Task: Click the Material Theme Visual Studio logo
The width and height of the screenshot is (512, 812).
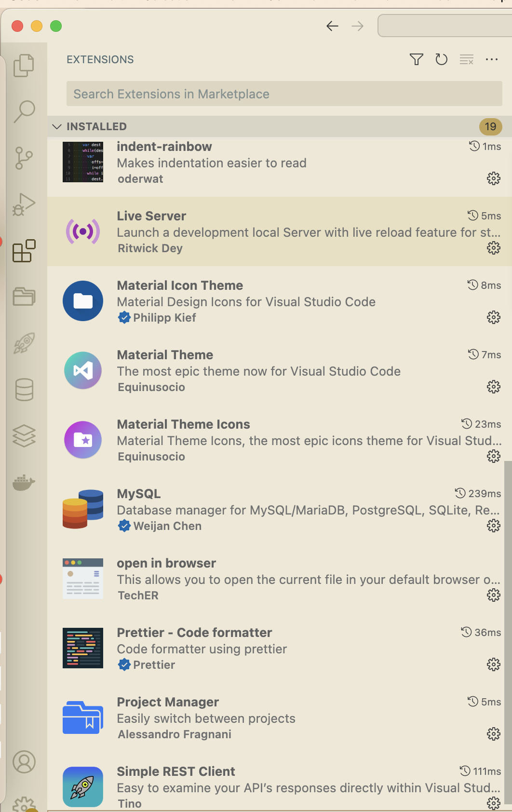Action: coord(83,370)
